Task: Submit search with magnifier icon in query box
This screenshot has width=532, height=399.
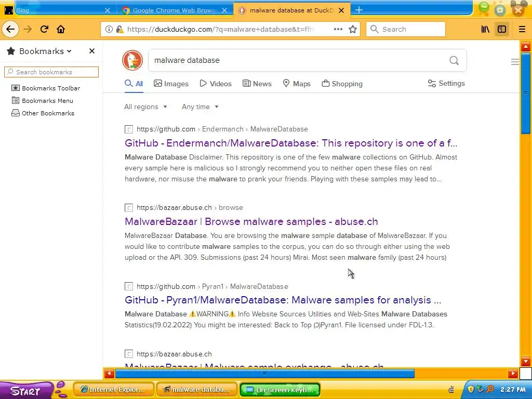Action: (x=454, y=60)
